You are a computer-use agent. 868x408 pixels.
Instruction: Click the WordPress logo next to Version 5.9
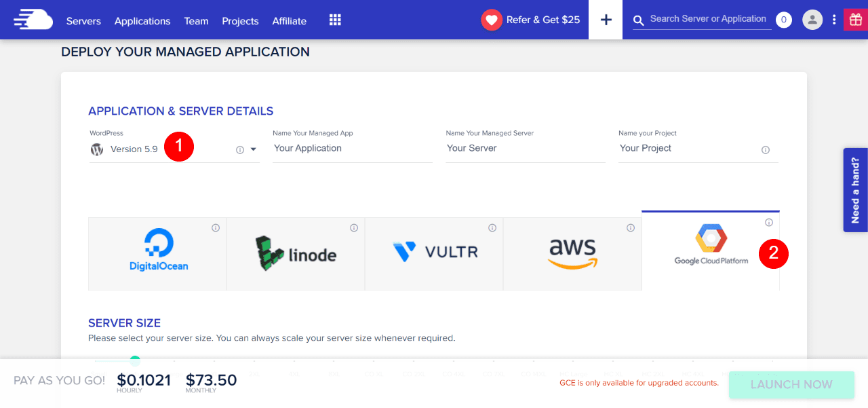click(x=97, y=149)
